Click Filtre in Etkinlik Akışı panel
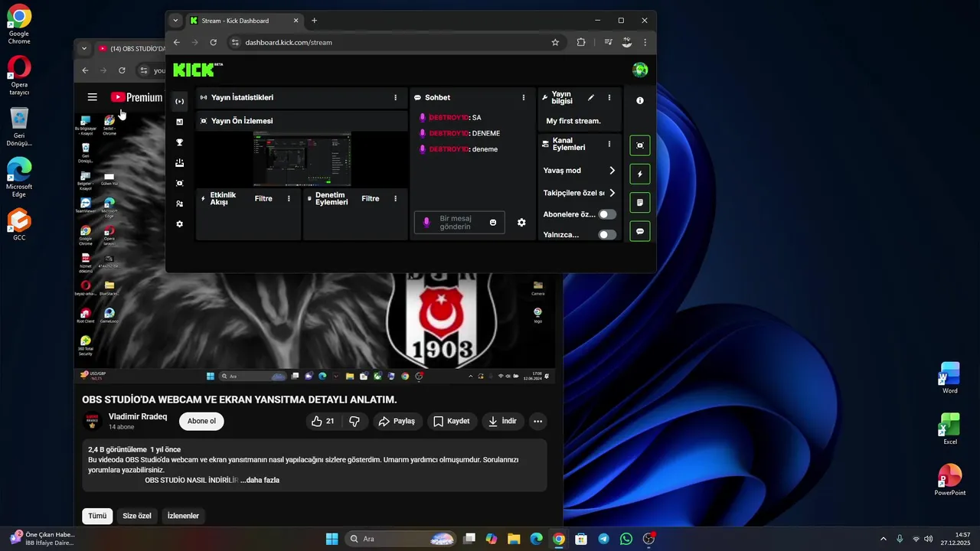980x551 pixels. click(x=263, y=198)
